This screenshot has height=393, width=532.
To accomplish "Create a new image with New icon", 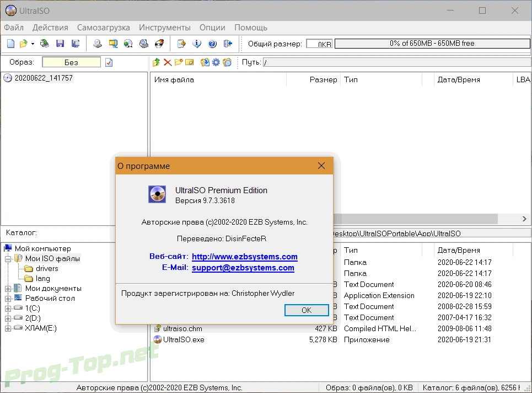I will (11, 44).
